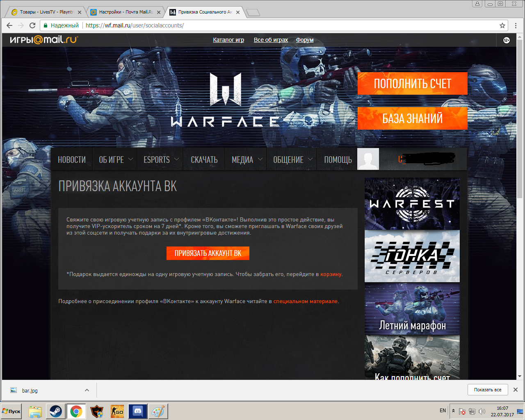Click the Игры@mail.ru logo
The image size is (525, 420).
pos(44,40)
